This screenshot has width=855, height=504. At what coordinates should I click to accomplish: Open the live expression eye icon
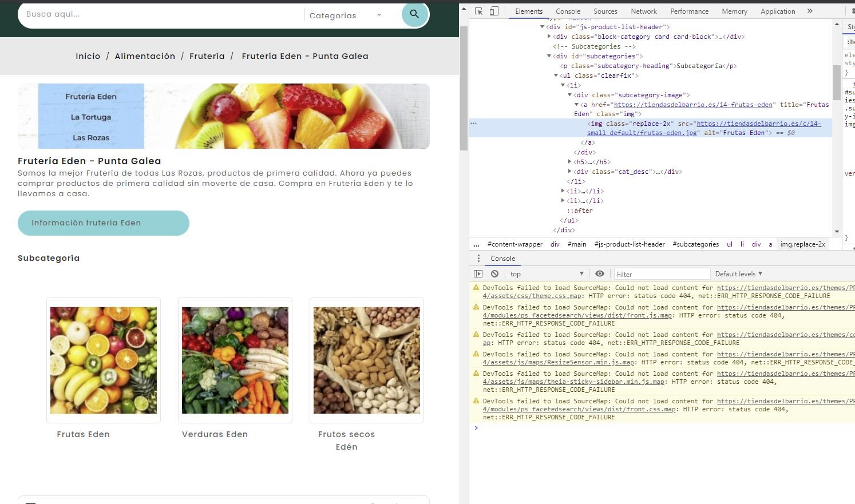pos(600,274)
